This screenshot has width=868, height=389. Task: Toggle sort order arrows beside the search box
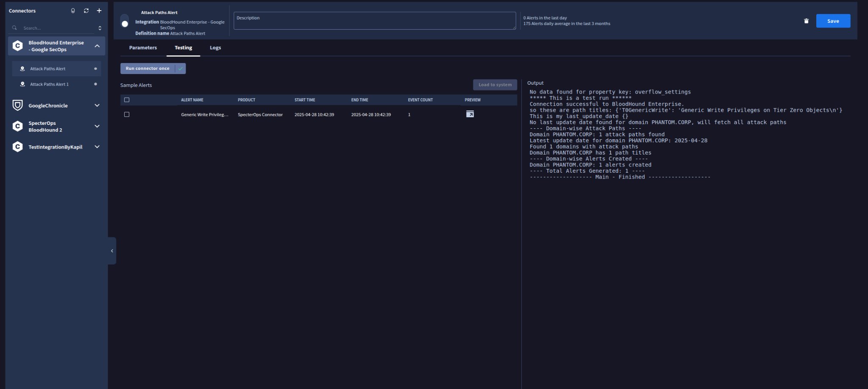pyautogui.click(x=100, y=28)
